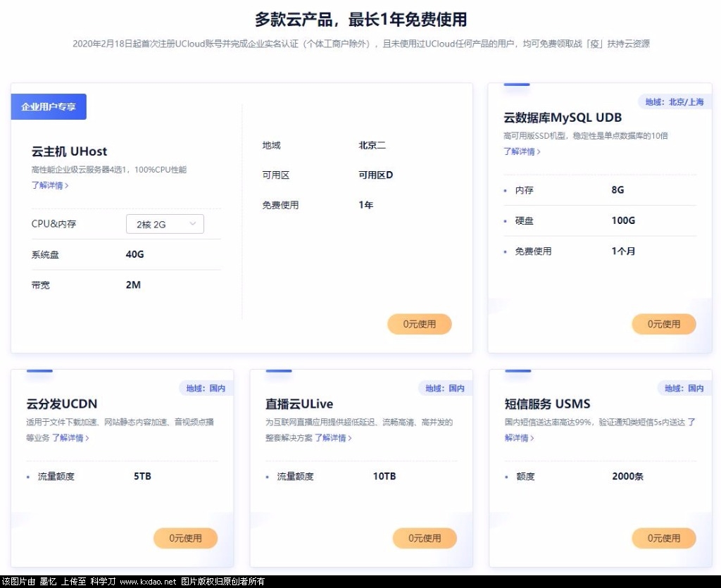Screen dimensions: 721x588
Task: Click the 带宽 label
Action: pos(40,285)
